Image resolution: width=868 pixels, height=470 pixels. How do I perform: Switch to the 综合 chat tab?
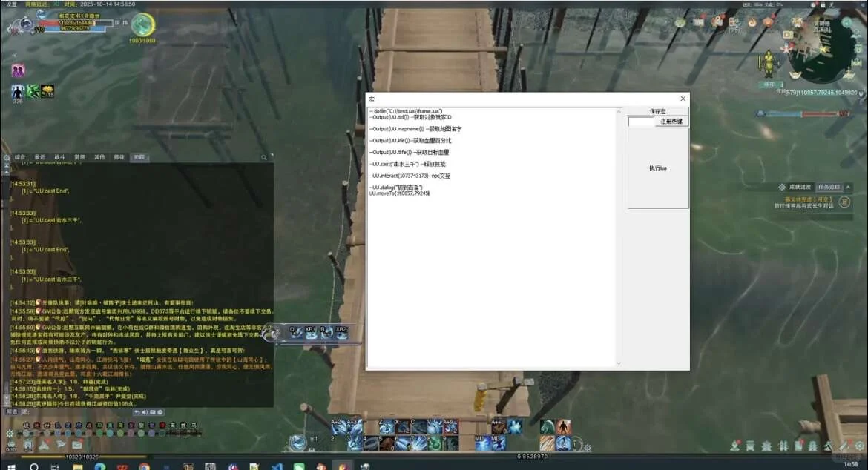(20, 157)
